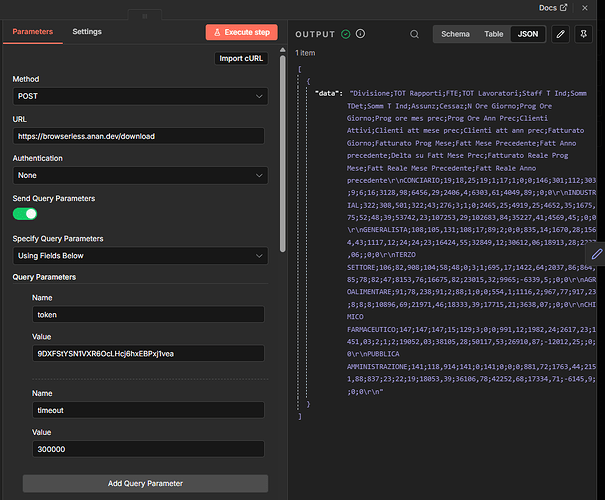Click the floating pencil icon on the right edge
Screen dimensions: 605x500
596,255
